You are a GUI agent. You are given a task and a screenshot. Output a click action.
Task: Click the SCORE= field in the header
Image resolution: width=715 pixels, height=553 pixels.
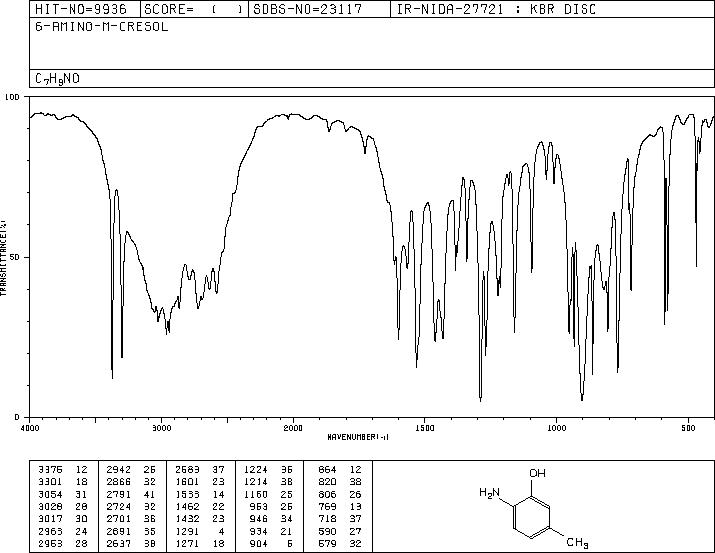[x=194, y=9]
